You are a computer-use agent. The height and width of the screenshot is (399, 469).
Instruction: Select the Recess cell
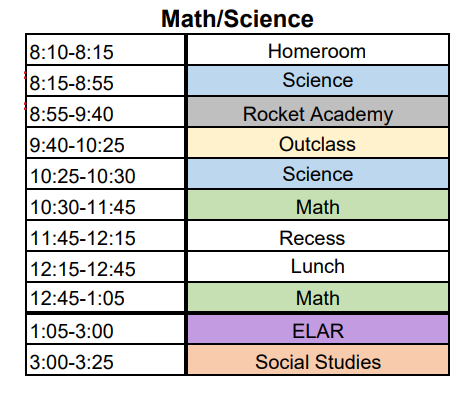click(x=318, y=236)
